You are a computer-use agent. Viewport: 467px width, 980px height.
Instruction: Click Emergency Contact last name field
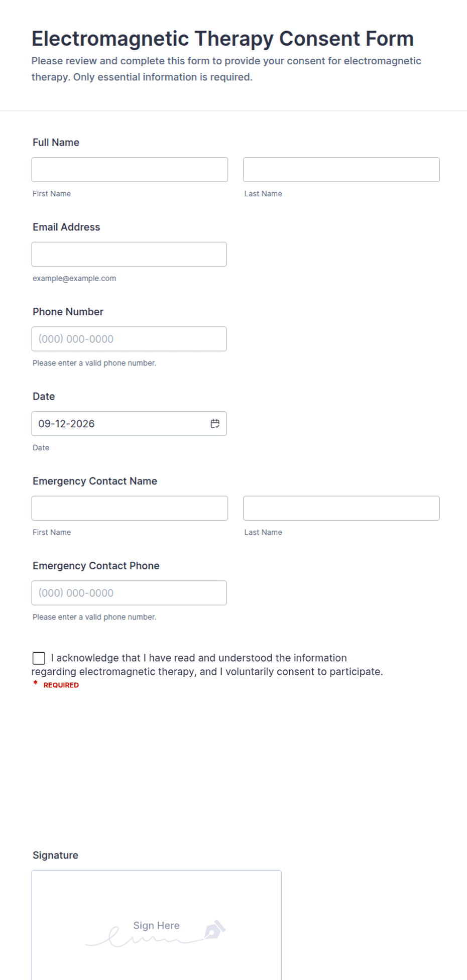(x=341, y=509)
